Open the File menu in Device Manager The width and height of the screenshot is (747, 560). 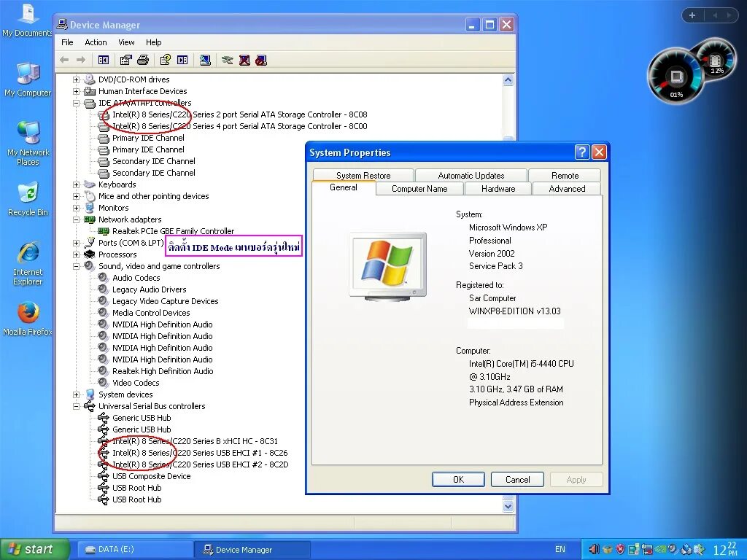coord(67,42)
